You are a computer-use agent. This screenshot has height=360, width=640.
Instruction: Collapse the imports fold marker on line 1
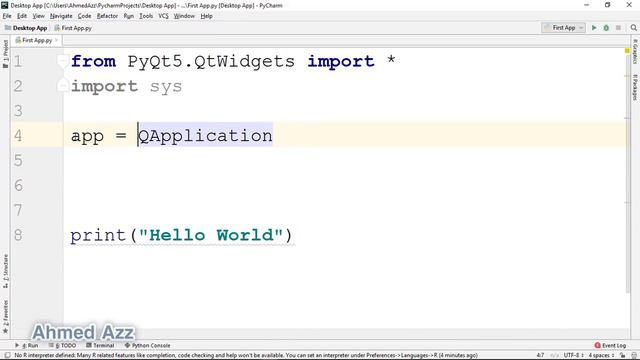tap(62, 61)
